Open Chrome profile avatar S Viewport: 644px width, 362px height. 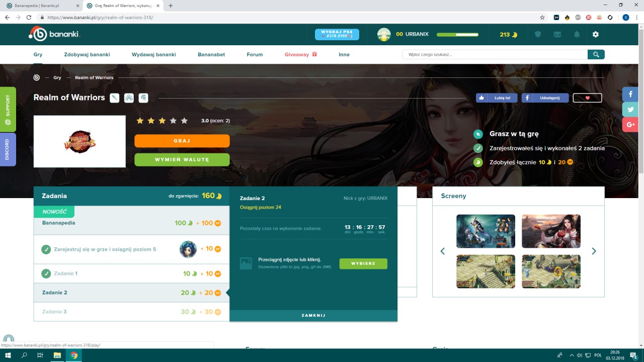click(x=625, y=17)
